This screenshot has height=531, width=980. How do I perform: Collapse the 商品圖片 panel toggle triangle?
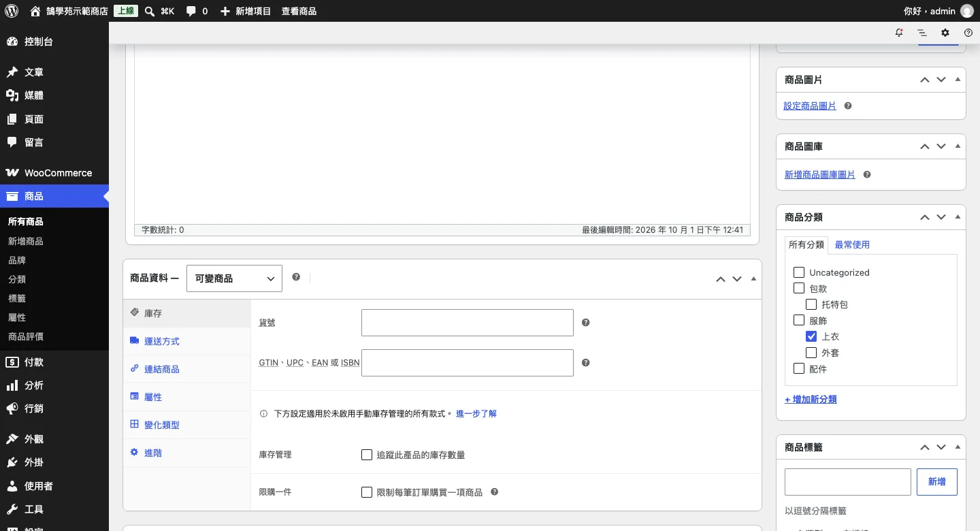[958, 80]
